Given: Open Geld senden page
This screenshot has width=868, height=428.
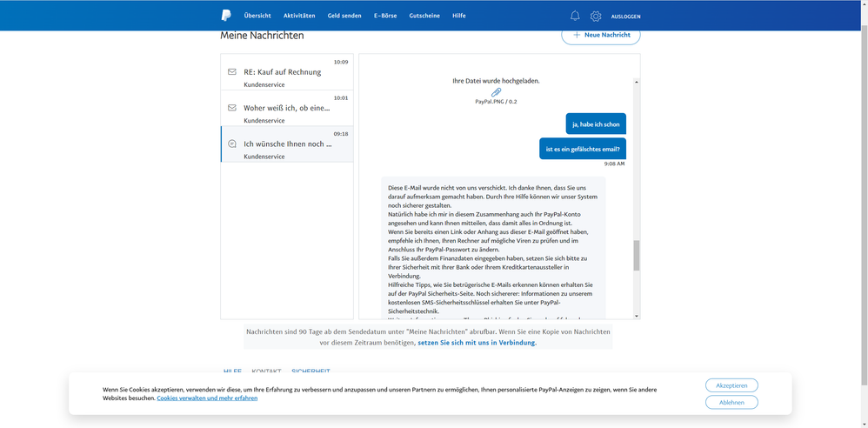Looking at the screenshot, I should pos(344,16).
